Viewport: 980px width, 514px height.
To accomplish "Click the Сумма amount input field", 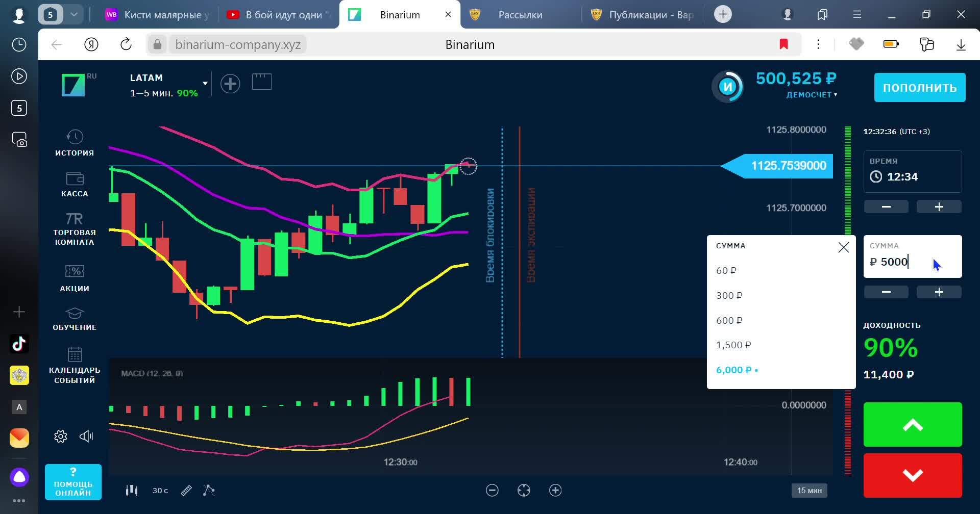I will tap(903, 262).
